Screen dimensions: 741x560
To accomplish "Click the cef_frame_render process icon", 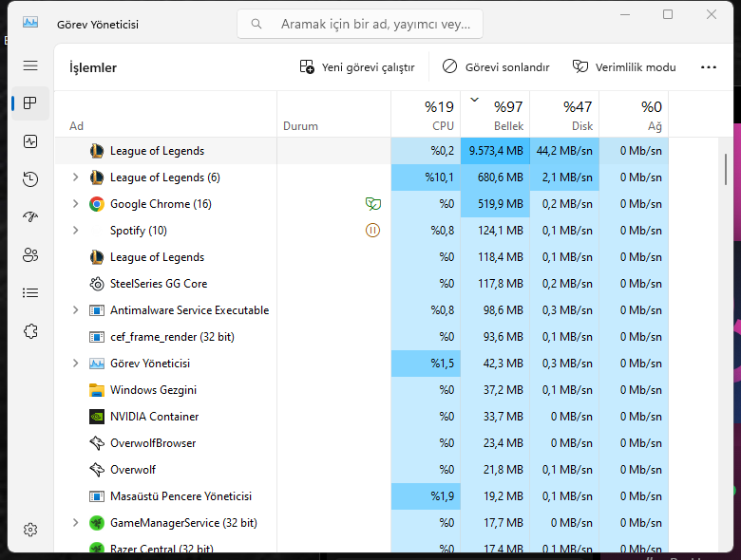I will 97,337.
